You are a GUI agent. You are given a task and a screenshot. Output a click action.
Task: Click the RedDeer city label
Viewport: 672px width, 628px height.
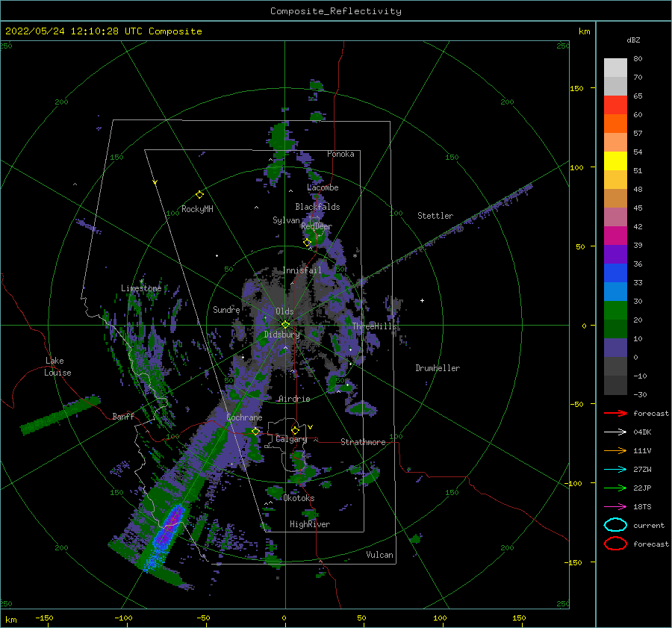point(317,226)
